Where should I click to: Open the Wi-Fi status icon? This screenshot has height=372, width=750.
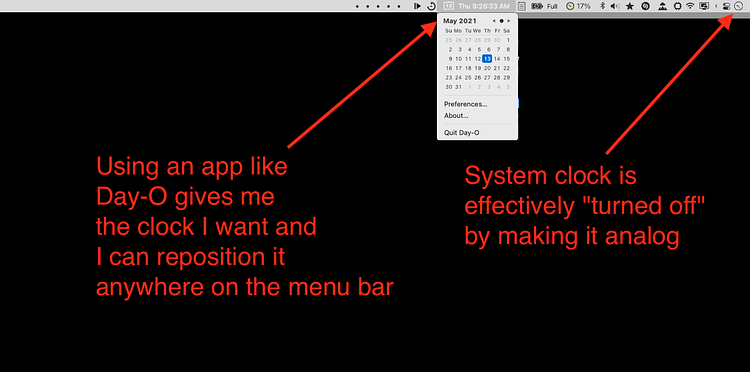pyautogui.click(x=690, y=6)
